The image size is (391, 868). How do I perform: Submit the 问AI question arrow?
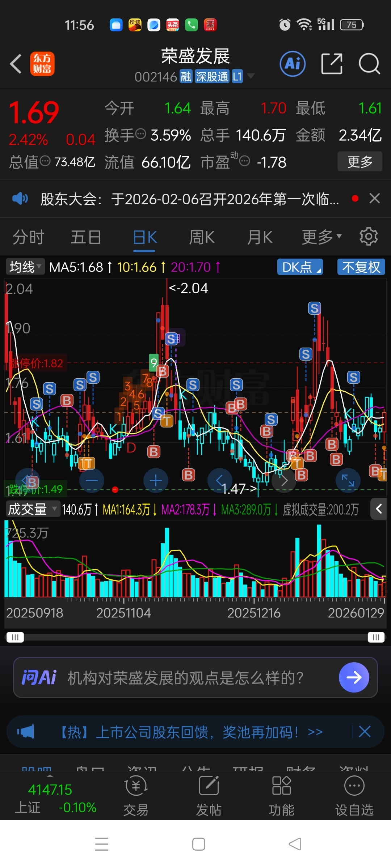tap(354, 677)
